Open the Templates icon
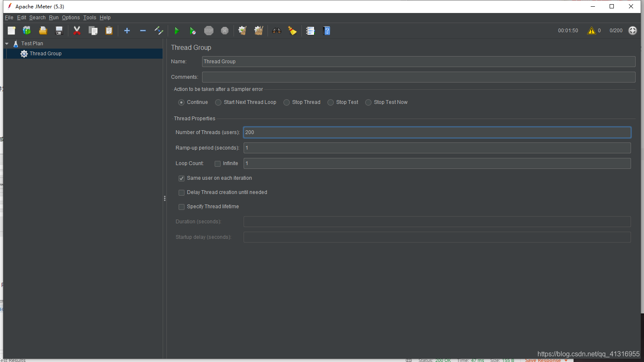Screen dimensions: 644x362 point(27,31)
